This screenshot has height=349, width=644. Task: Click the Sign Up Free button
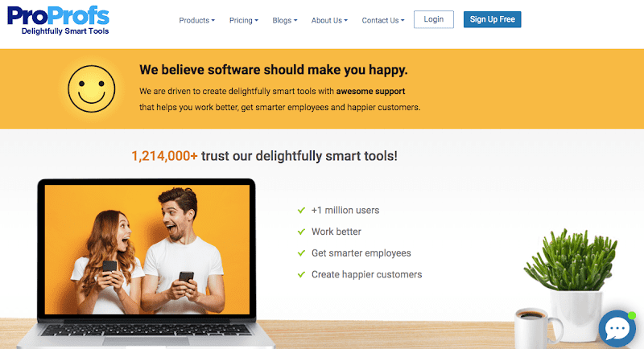click(492, 19)
